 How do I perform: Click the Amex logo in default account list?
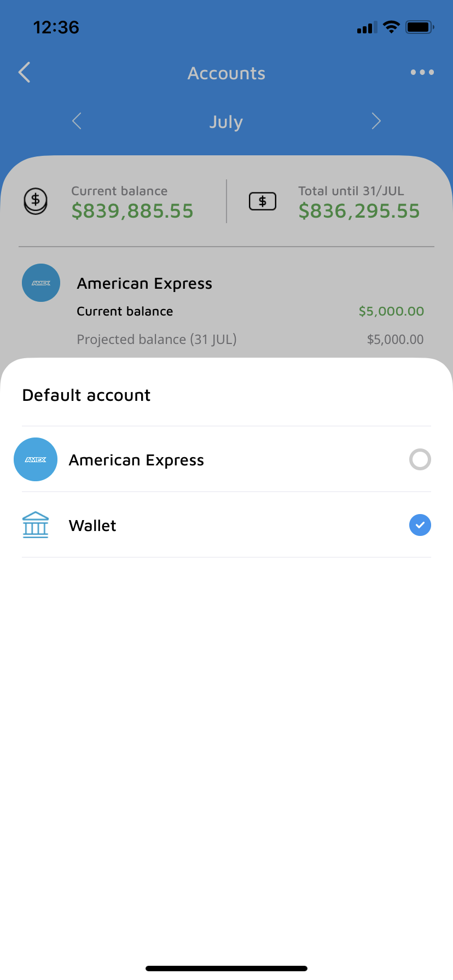point(36,459)
